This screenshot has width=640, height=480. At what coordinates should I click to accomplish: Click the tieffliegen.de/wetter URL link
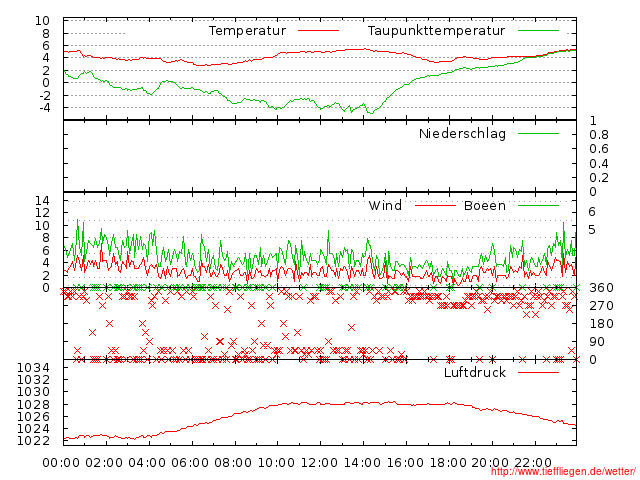[x=563, y=472]
